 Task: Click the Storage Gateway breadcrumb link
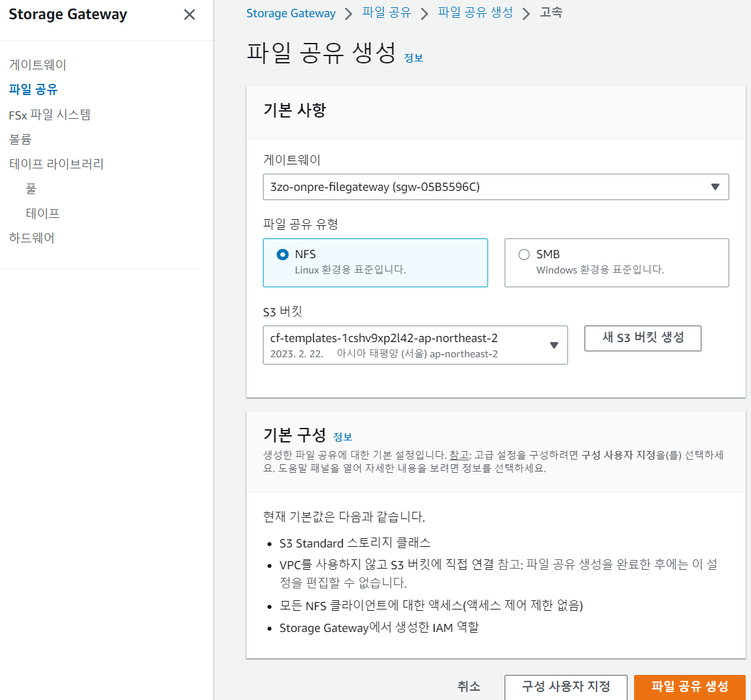point(291,13)
